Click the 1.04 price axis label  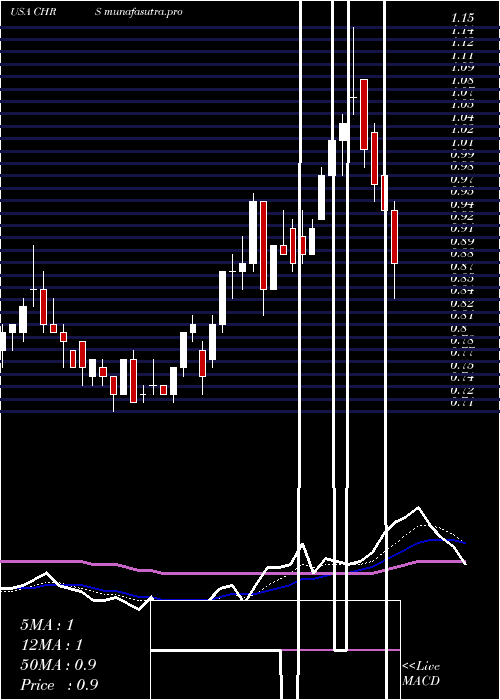click(x=462, y=117)
